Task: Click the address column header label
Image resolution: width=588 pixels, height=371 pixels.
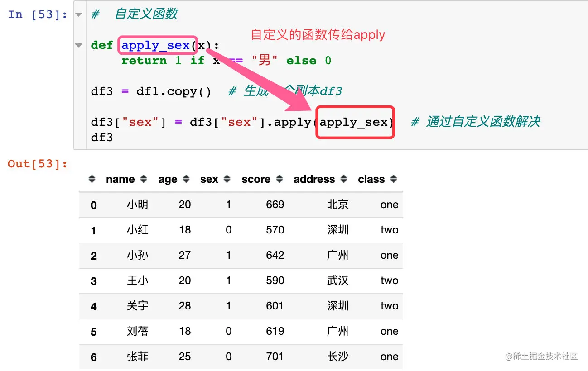Action: (x=314, y=179)
